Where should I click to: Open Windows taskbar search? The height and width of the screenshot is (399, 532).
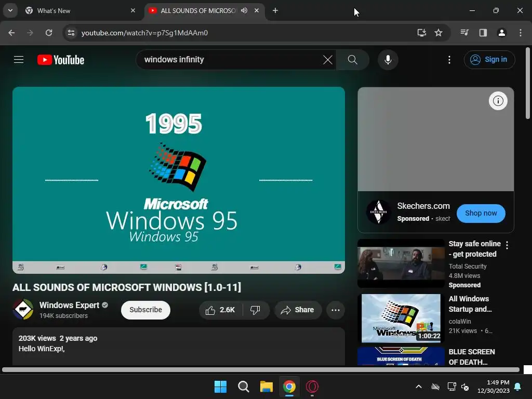click(x=244, y=387)
